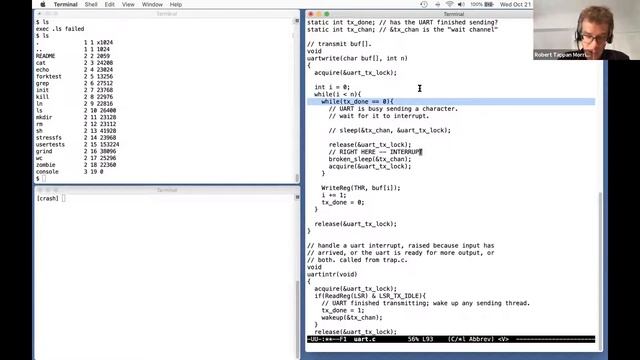Zoom the uart.c terminal window with green button
This screenshot has height=360, width=640.
[x=327, y=14]
